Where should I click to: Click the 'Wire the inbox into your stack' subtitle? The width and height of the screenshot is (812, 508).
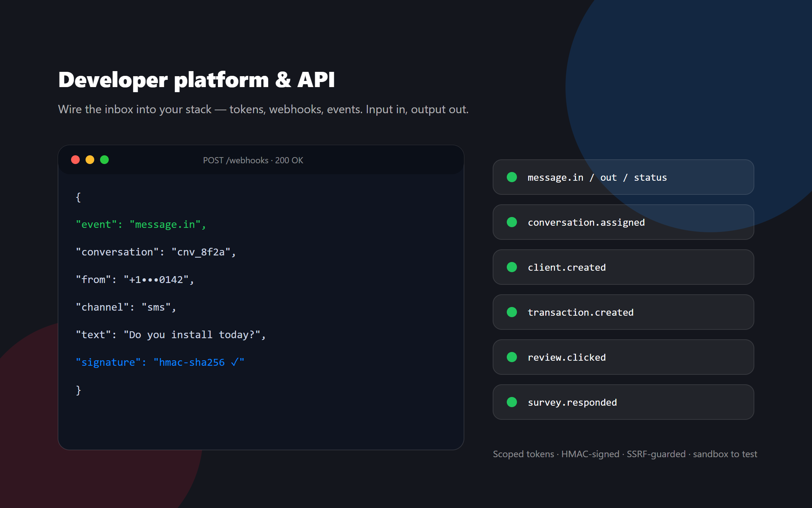pos(263,109)
